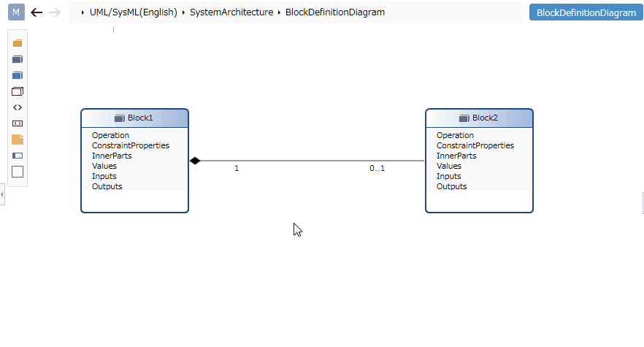Select the Block1 header
Image resolution: width=644 pixels, height=347 pixels.
(134, 118)
